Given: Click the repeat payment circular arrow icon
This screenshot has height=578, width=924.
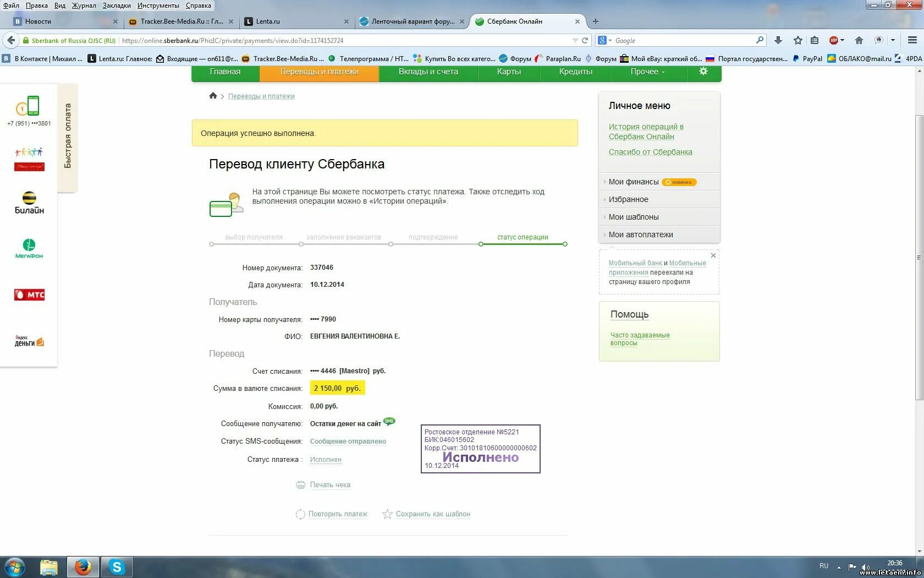Looking at the screenshot, I should 300,514.
